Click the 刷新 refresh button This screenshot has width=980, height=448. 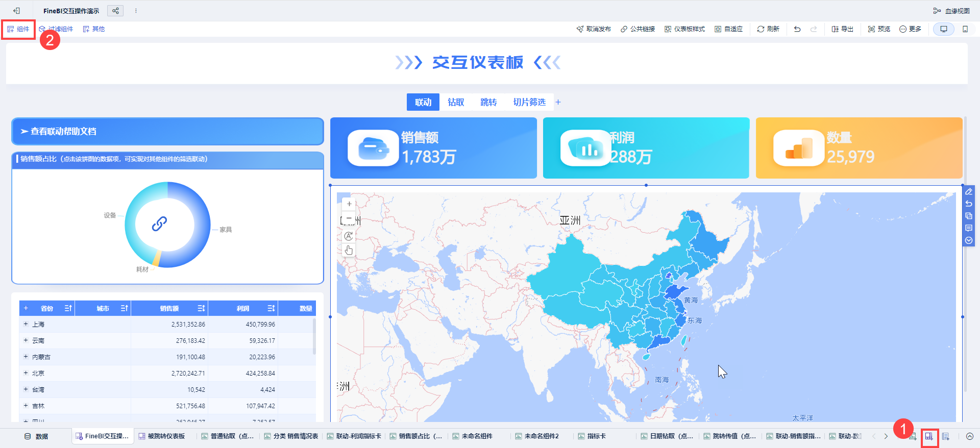point(768,29)
